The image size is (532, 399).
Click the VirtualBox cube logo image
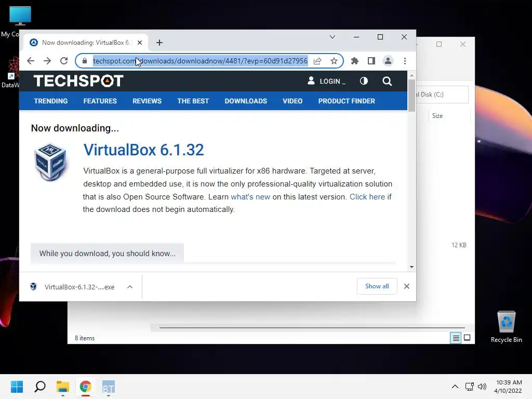[50, 162]
